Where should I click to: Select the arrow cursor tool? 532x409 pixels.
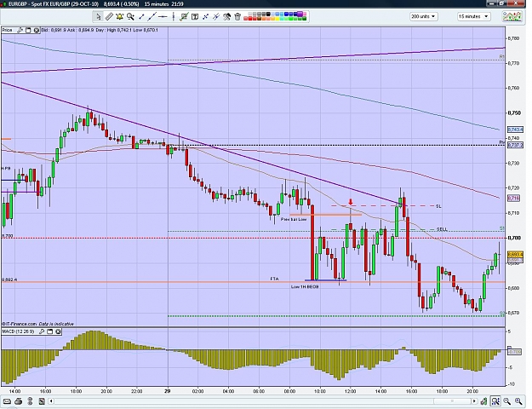98,17
